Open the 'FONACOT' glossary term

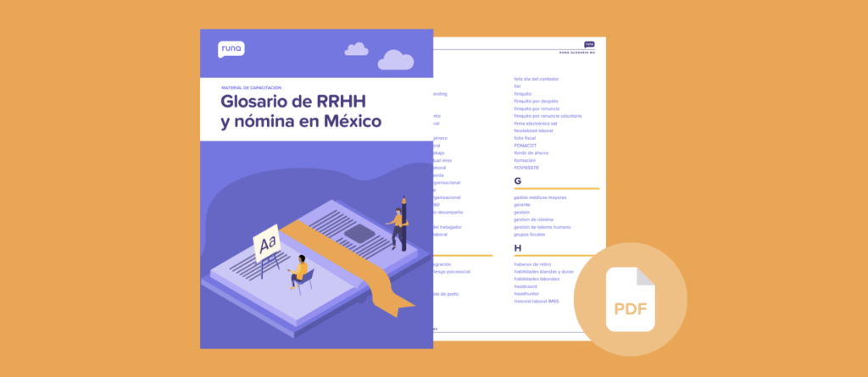(x=527, y=145)
